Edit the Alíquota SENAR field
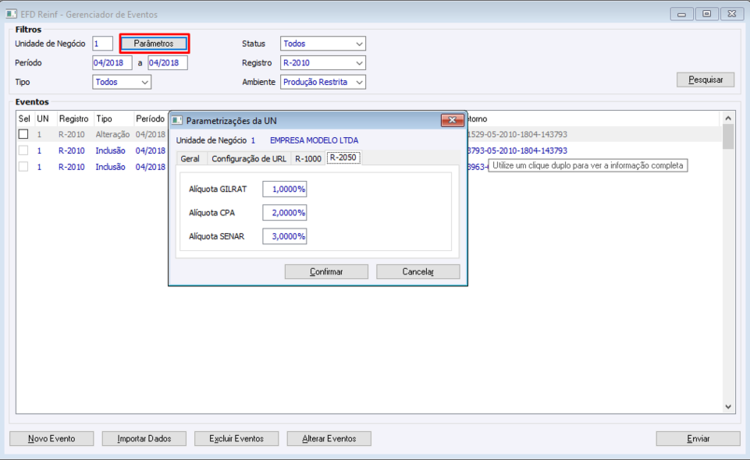 (285, 236)
